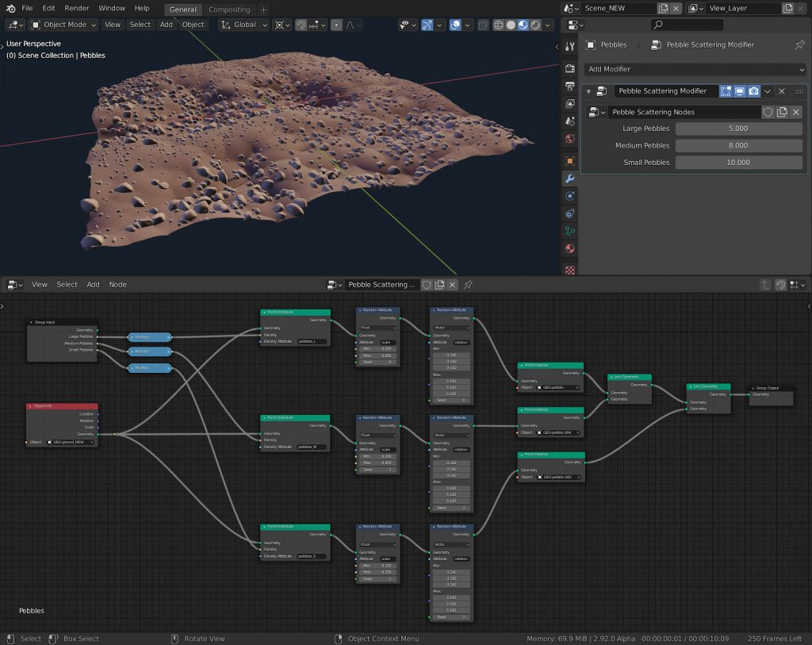Click the Add menu in node editor

point(93,285)
